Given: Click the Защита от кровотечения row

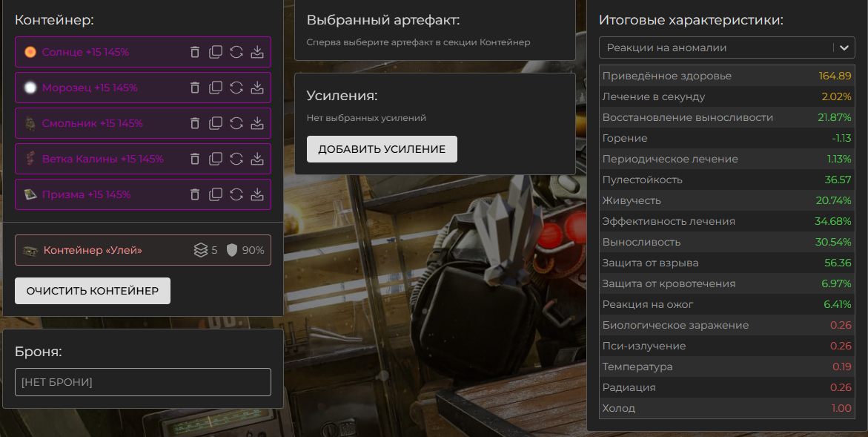Looking at the screenshot, I should coord(727,283).
